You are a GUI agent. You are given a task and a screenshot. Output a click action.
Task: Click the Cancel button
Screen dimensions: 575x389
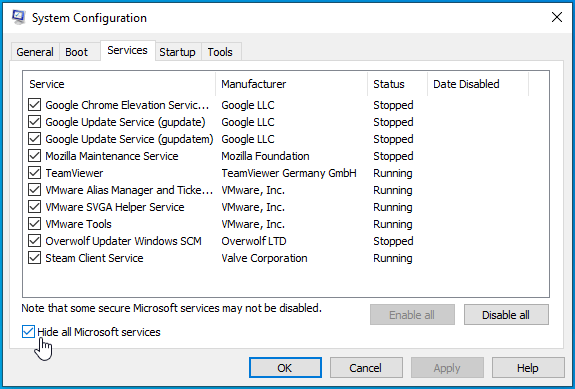pyautogui.click(x=366, y=368)
